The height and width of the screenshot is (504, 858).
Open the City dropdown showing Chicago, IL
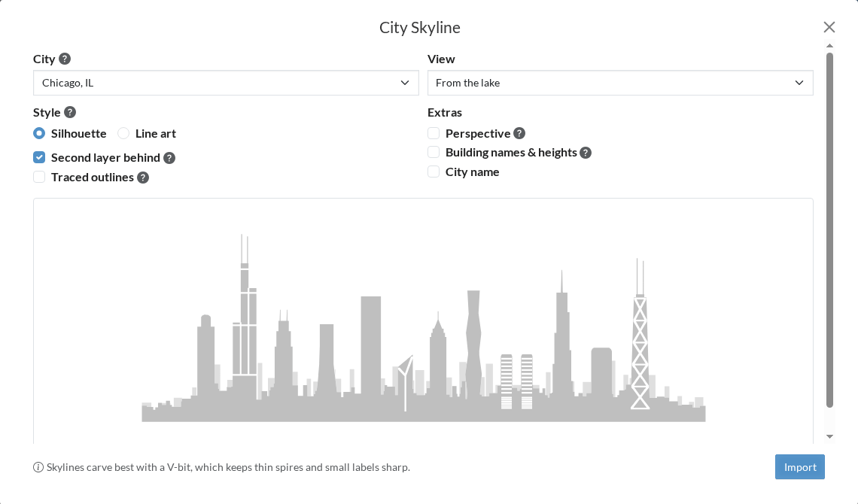[x=226, y=83]
